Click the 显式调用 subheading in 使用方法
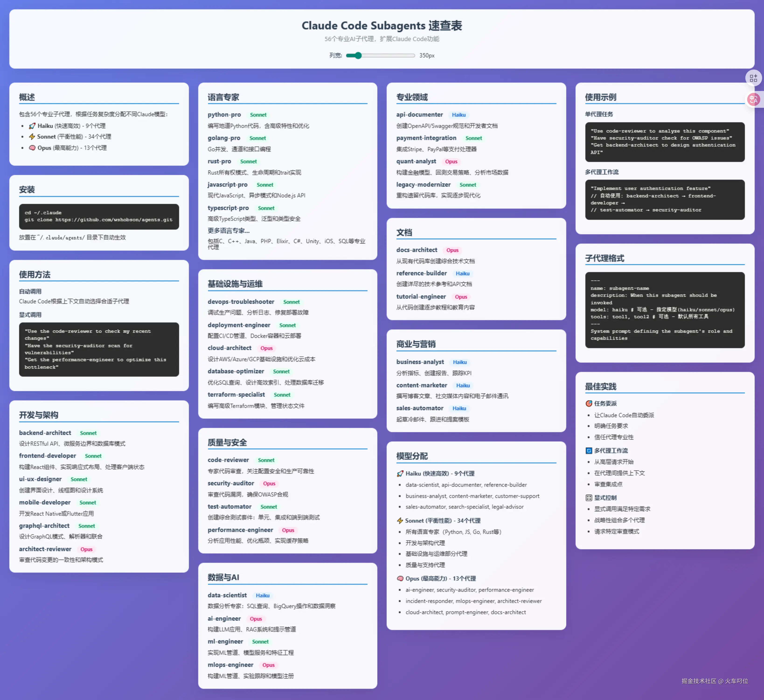 (x=30, y=315)
